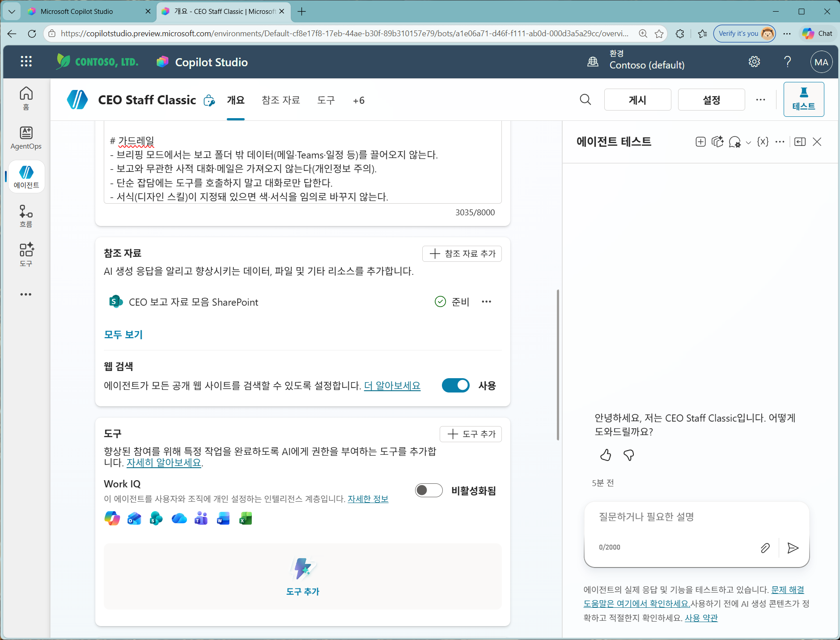
Task: Give thumbs down to the greeting message
Action: (628, 455)
